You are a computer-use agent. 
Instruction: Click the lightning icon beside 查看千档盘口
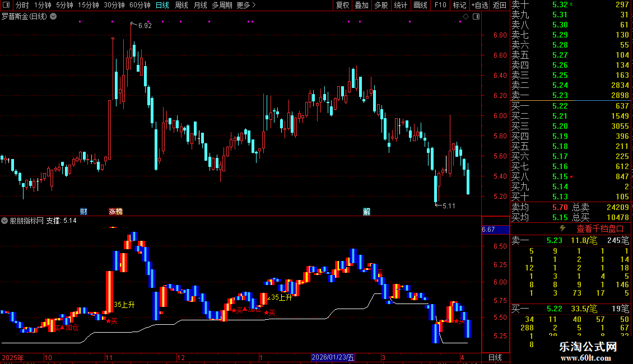point(563,228)
